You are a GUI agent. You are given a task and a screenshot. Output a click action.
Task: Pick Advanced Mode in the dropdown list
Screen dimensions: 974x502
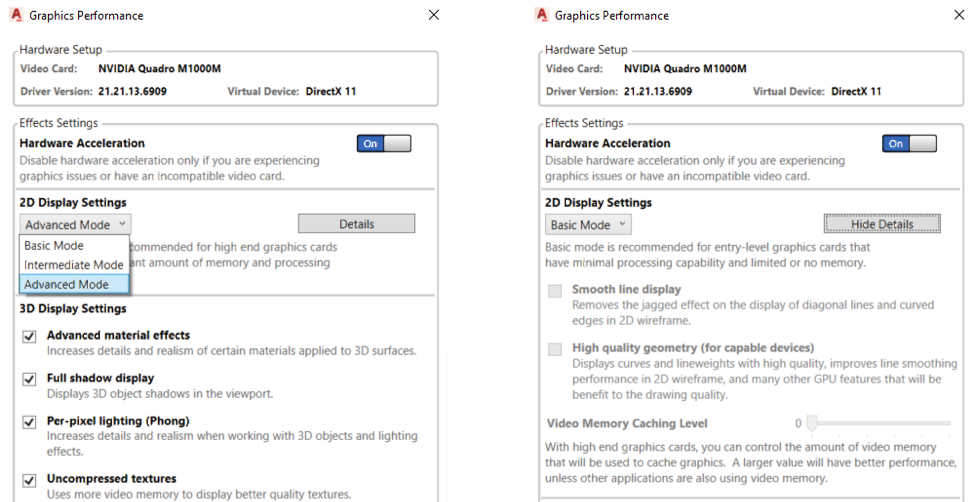67,284
